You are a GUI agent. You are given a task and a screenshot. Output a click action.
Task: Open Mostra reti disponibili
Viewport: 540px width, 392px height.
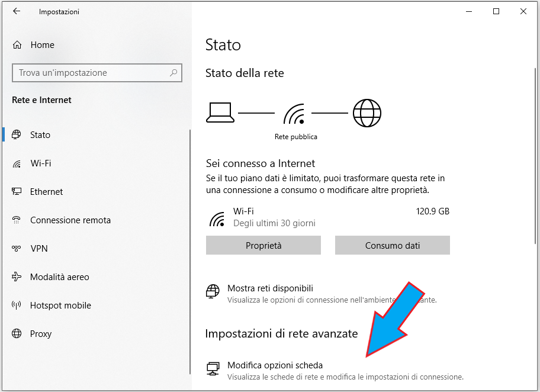[x=270, y=288]
